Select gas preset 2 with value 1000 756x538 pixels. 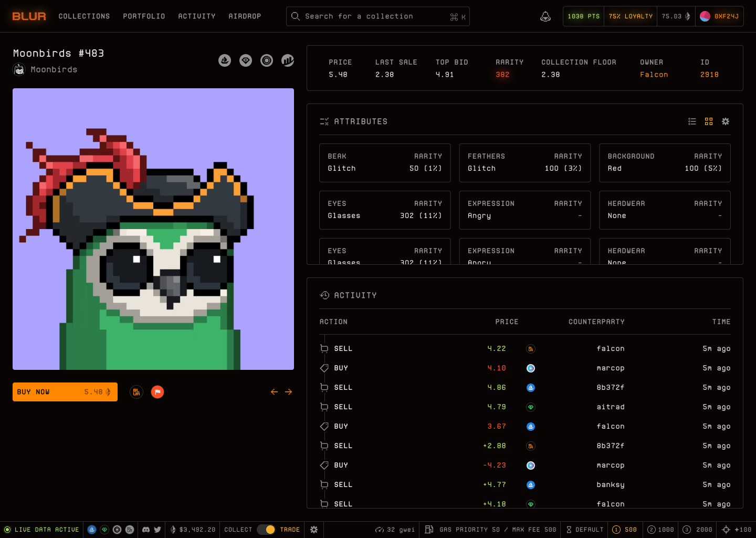[x=660, y=530]
